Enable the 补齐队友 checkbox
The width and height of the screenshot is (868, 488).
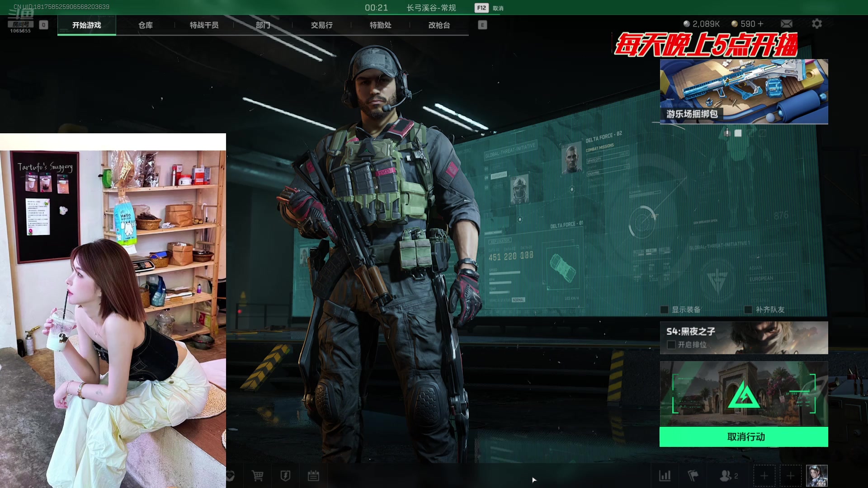coord(748,310)
